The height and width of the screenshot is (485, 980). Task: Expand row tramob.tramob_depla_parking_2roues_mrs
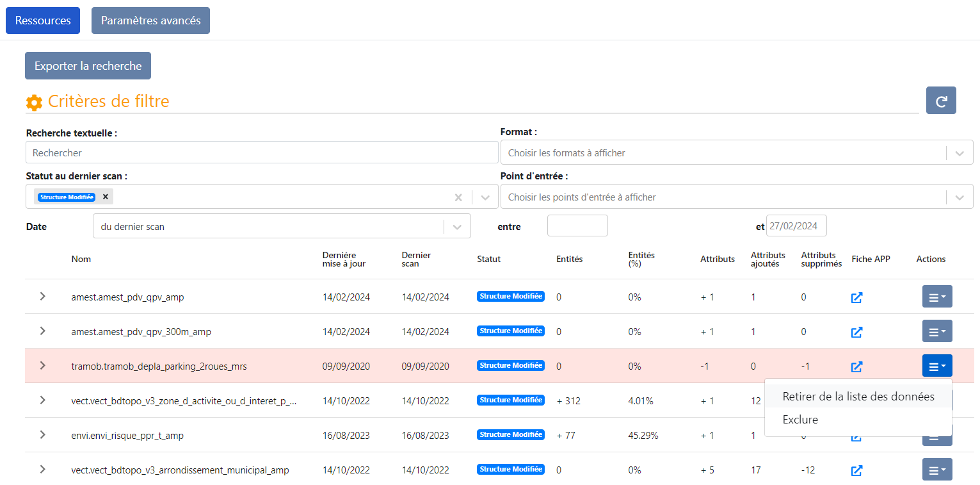42,365
